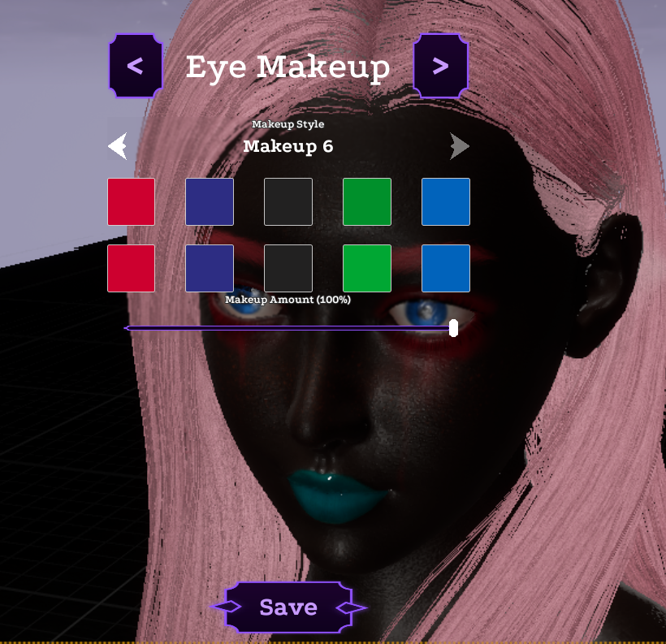Pick the dark blue swatch in top row
The height and width of the screenshot is (644, 666).
tap(210, 201)
